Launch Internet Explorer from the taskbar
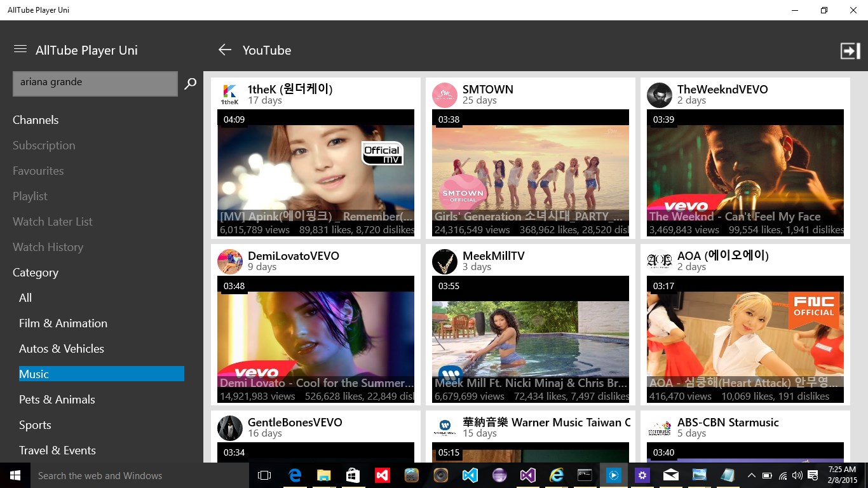The height and width of the screenshot is (488, 868). point(557,475)
